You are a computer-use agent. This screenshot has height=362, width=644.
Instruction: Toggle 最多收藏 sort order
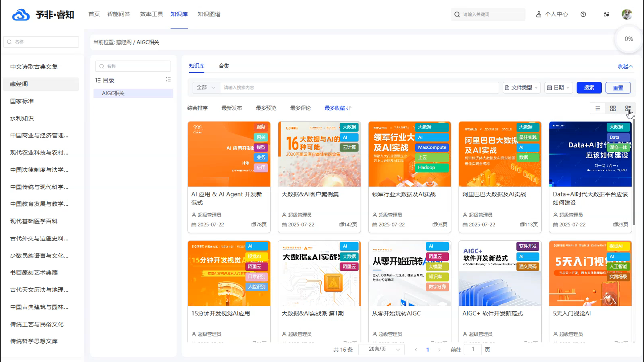click(x=338, y=108)
